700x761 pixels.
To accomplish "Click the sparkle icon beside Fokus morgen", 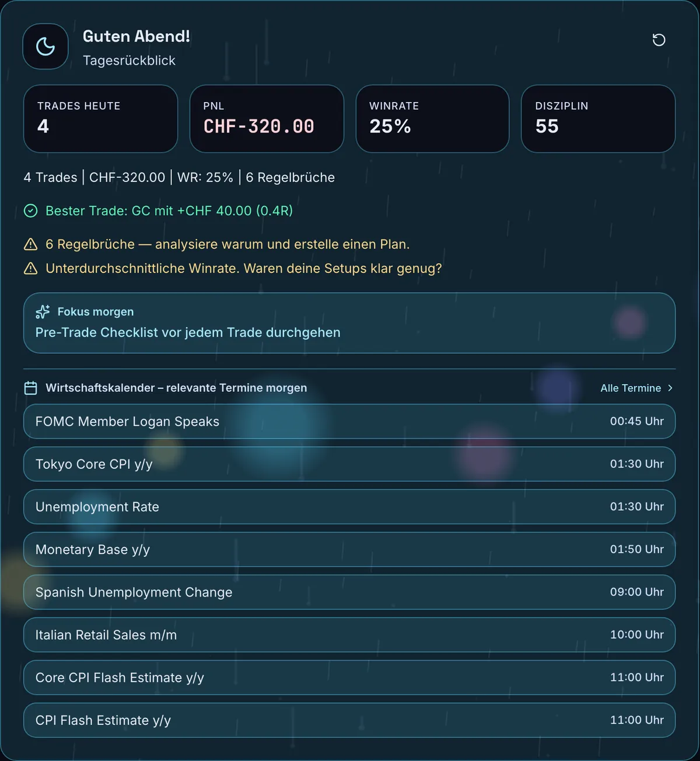I will 43,312.
